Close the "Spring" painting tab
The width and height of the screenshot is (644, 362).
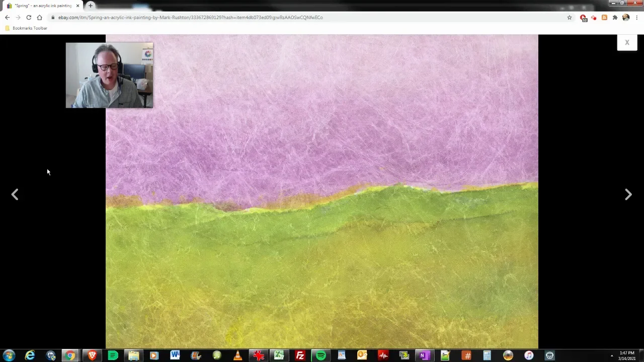77,6
